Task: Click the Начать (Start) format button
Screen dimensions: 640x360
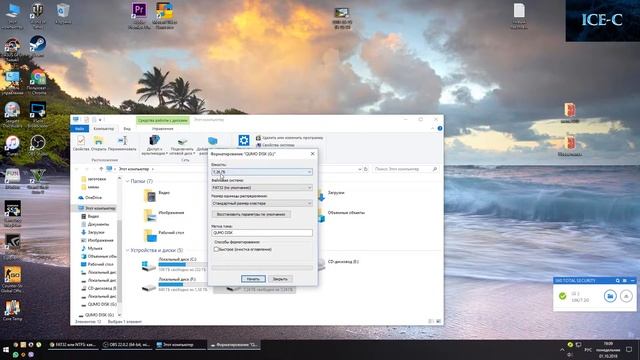Action: pyautogui.click(x=253, y=279)
